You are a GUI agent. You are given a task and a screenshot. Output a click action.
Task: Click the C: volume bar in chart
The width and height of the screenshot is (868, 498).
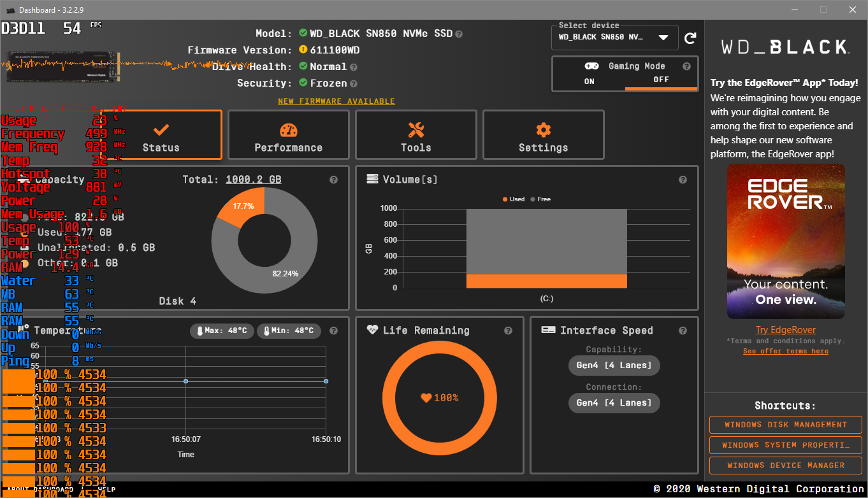click(x=547, y=249)
